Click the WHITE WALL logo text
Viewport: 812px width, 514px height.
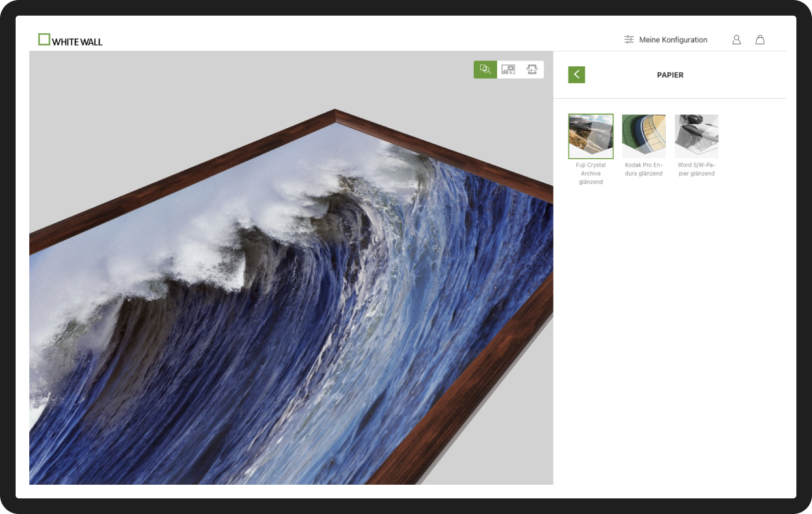pyautogui.click(x=77, y=42)
